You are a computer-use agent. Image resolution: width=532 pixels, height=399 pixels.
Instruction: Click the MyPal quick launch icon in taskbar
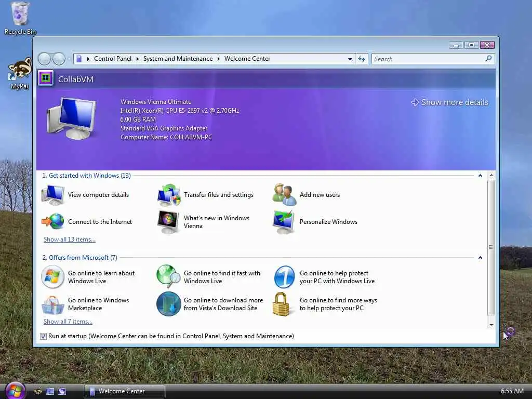[38, 391]
